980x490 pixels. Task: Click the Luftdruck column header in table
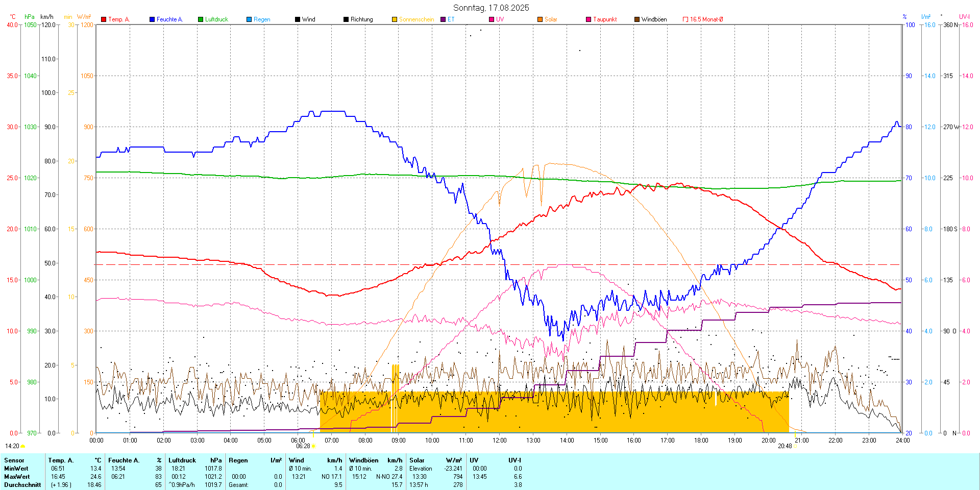pyautogui.click(x=182, y=460)
